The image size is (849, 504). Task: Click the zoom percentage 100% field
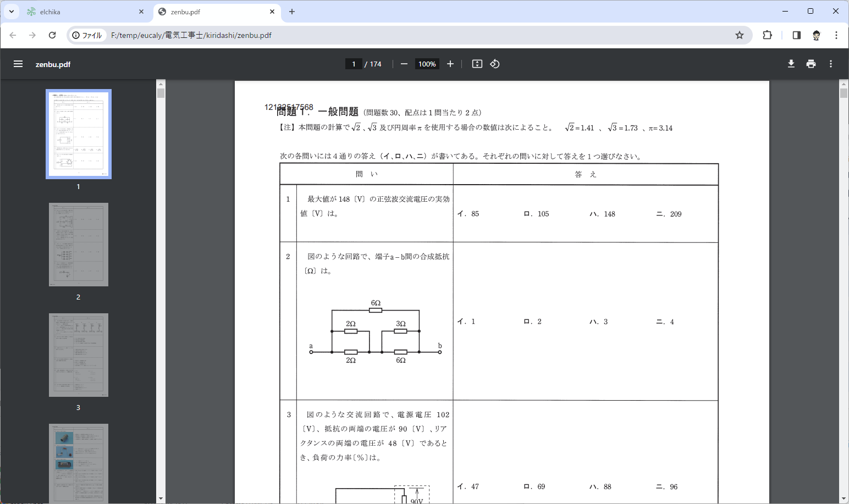427,64
